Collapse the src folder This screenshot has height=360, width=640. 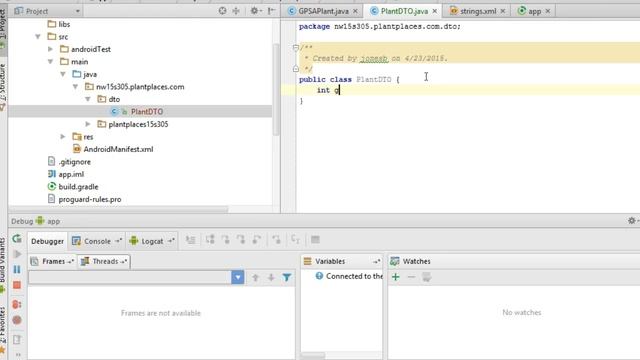[38, 37]
